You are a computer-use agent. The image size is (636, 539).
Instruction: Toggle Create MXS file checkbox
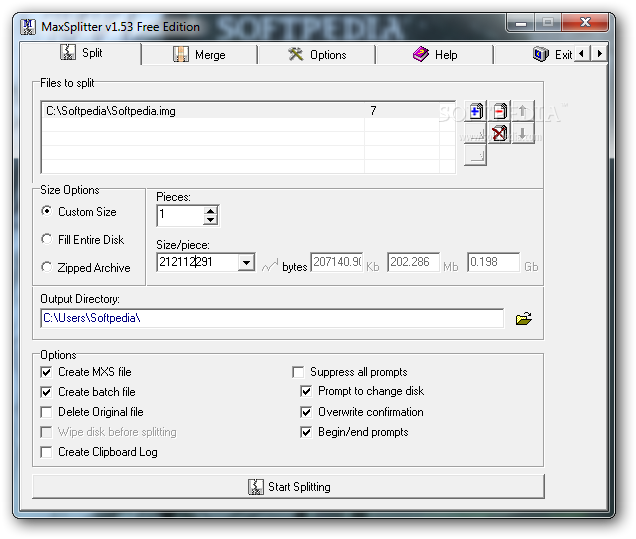click(46, 372)
